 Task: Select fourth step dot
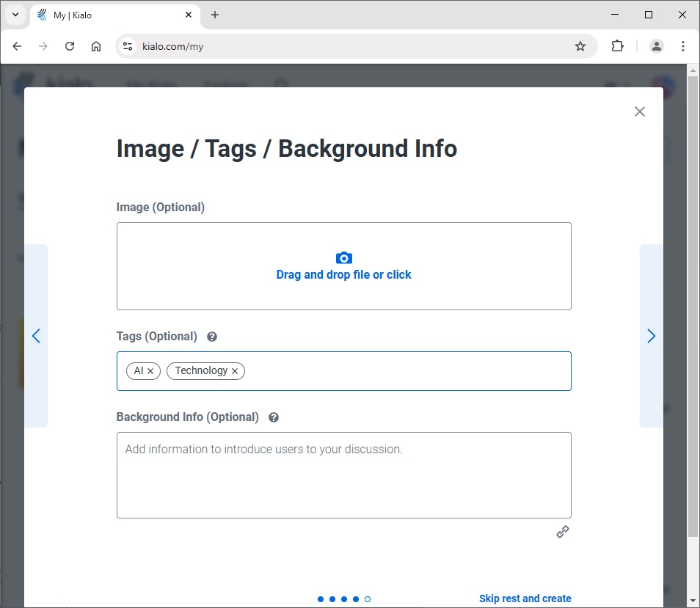click(x=356, y=599)
